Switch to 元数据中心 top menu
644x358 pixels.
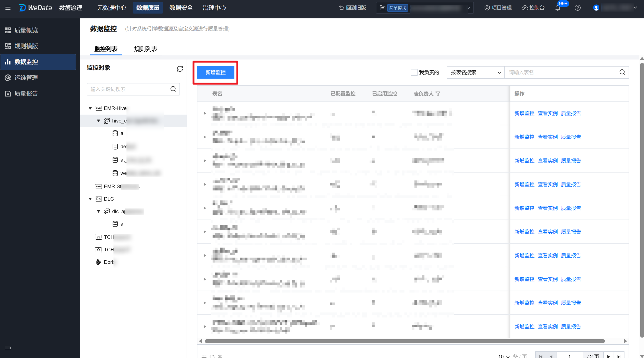click(x=111, y=8)
